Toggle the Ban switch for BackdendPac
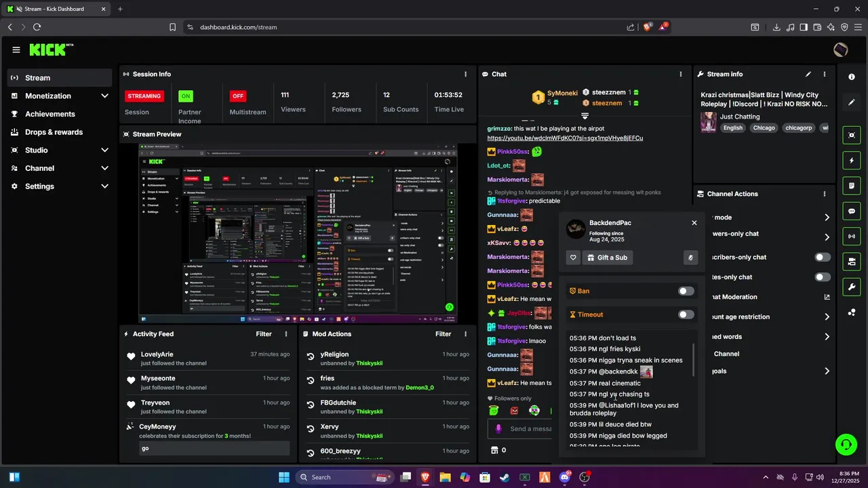The image size is (868, 488). click(686, 291)
